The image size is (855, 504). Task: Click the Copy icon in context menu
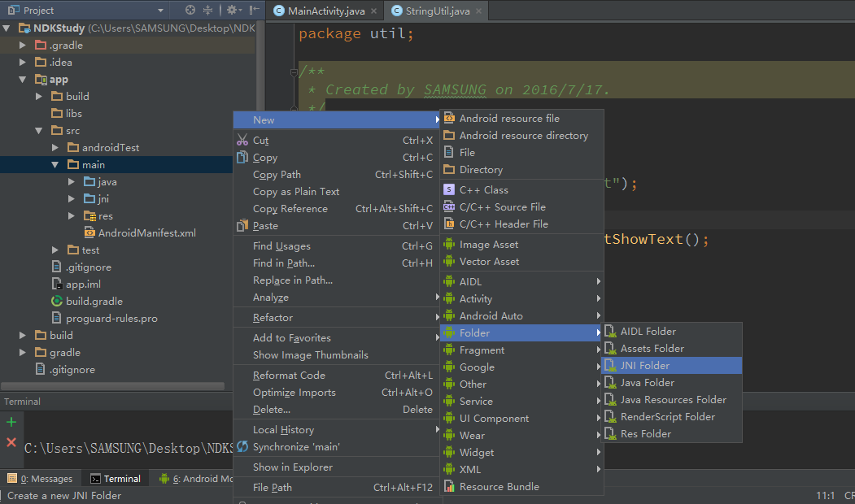[242, 158]
